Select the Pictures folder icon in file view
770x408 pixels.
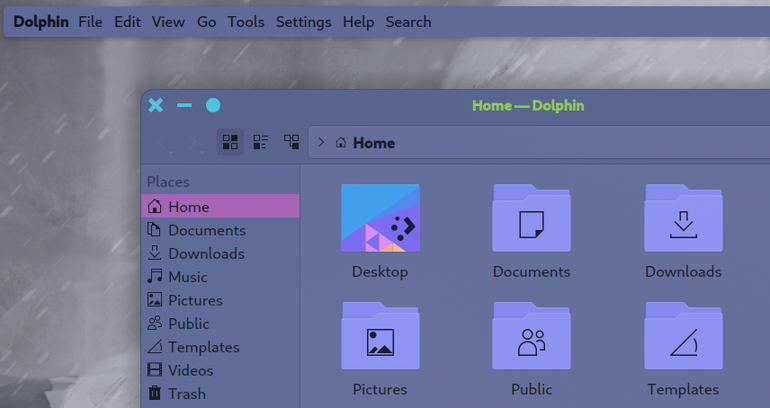(381, 336)
